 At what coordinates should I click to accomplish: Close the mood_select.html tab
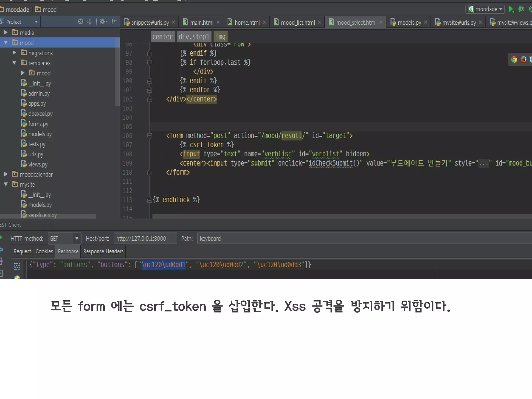pyautogui.click(x=381, y=22)
